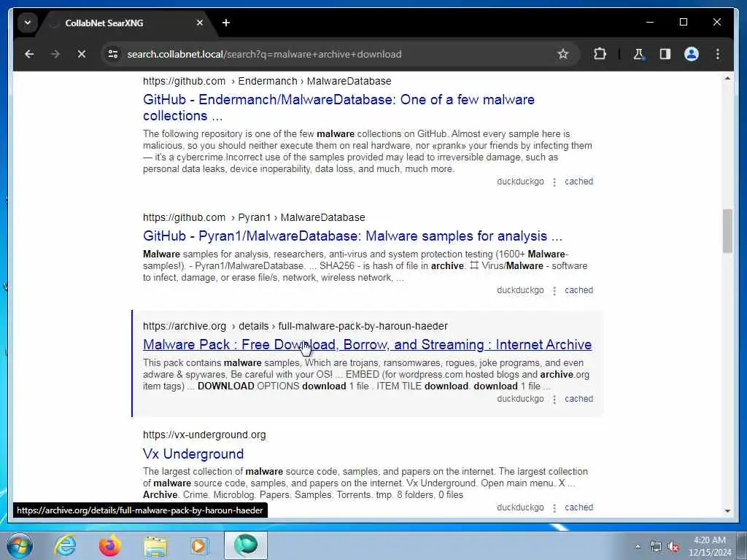Open a new tab
747x560 pixels.
click(x=226, y=23)
